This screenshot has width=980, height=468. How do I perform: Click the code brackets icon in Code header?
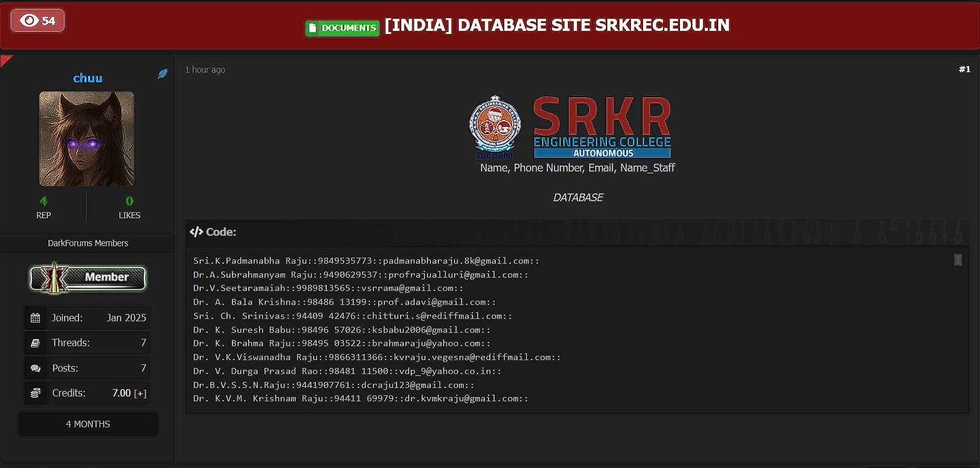(196, 232)
